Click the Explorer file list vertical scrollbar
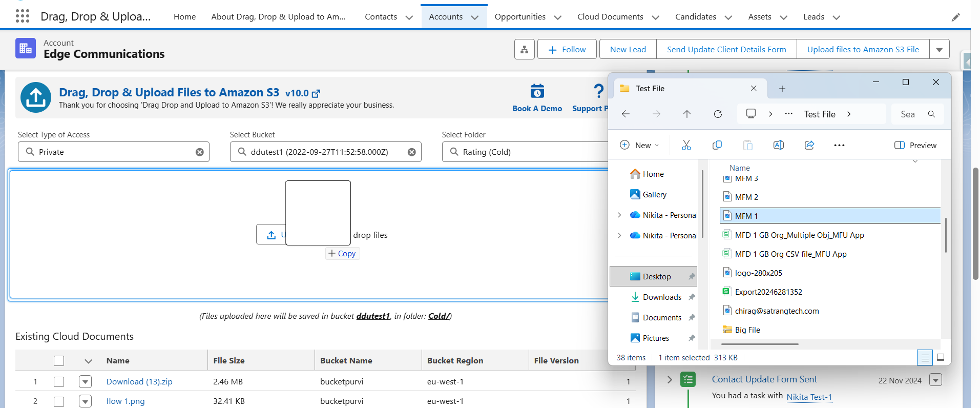Screen dimensions: 980x408 946,235
